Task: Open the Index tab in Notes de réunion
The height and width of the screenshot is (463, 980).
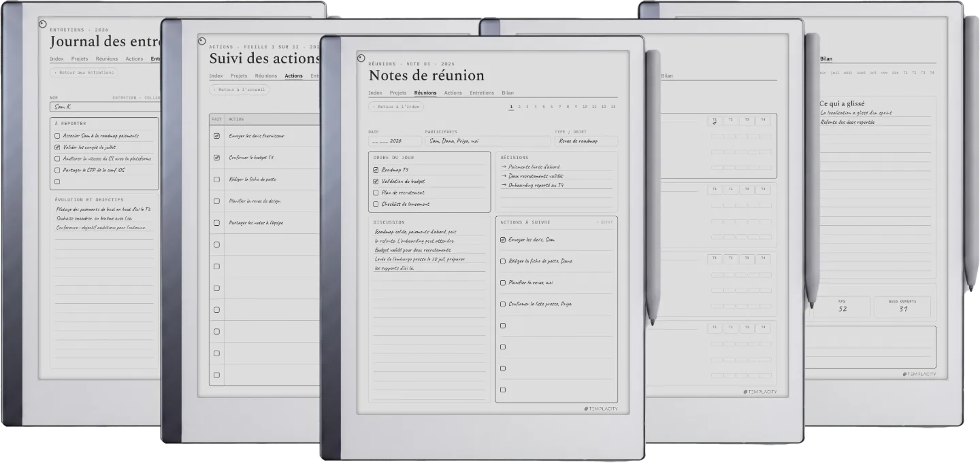Action: click(375, 93)
